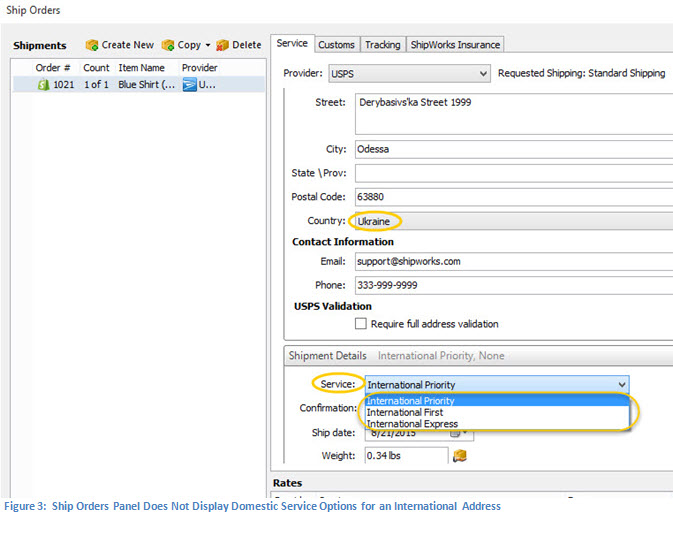Image resolution: width=673 pixels, height=536 pixels.
Task: Click the Create New shipment icon
Action: (x=92, y=45)
